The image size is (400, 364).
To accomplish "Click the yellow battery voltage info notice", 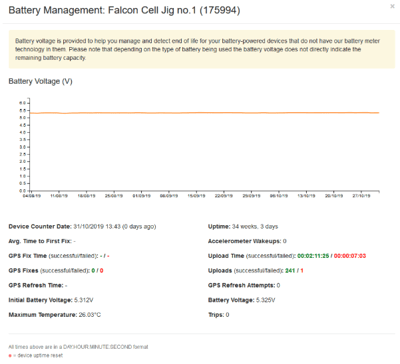I will click(202, 49).
